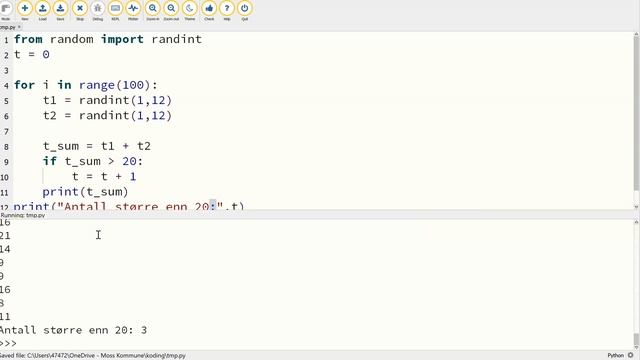The height and width of the screenshot is (360, 640).
Task: Click line number 3 in the gutter
Action: [6, 70]
